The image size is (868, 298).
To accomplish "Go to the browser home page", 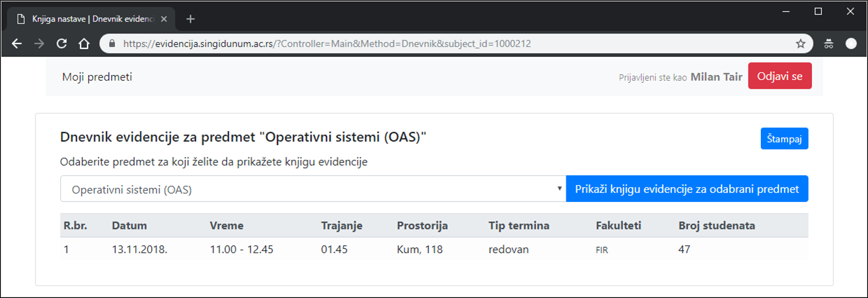I will 84,43.
